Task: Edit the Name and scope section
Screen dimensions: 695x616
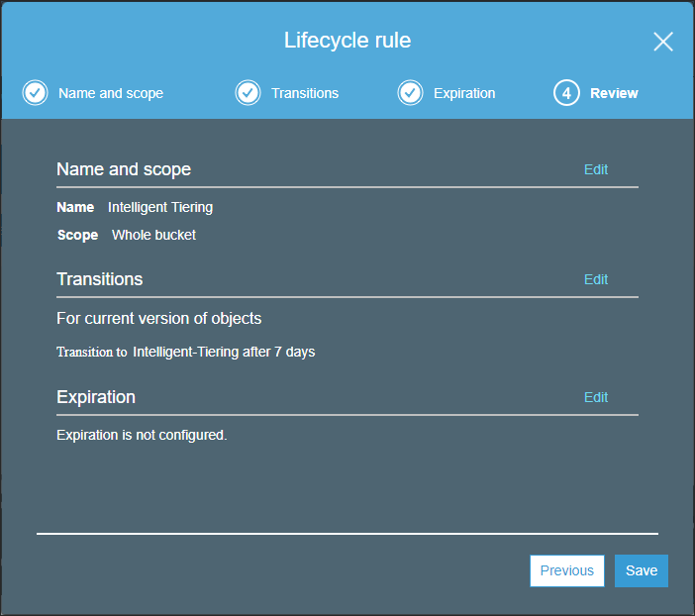Action: click(x=596, y=169)
